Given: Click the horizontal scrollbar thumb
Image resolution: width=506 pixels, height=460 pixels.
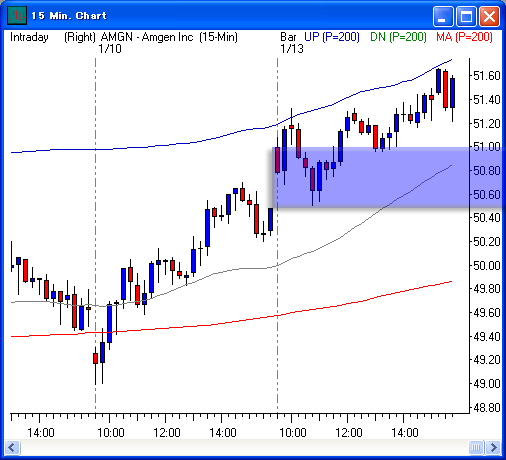Looking at the screenshot, I should click(x=476, y=447).
